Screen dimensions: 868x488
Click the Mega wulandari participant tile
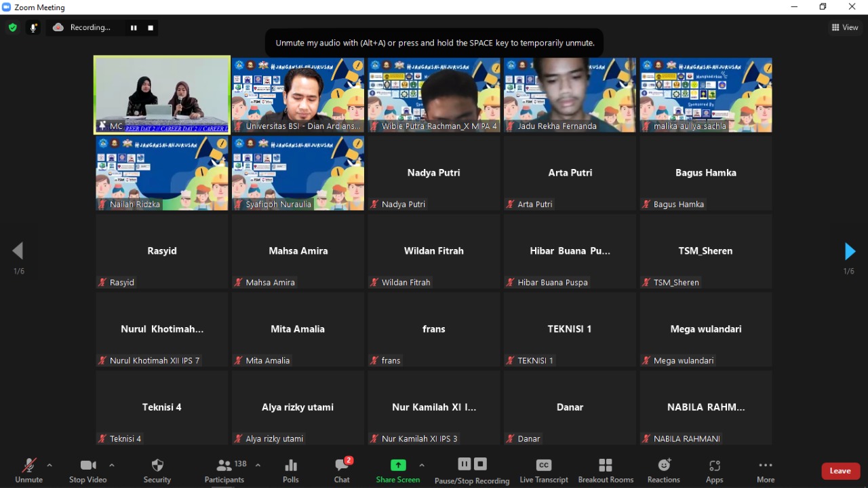click(706, 329)
